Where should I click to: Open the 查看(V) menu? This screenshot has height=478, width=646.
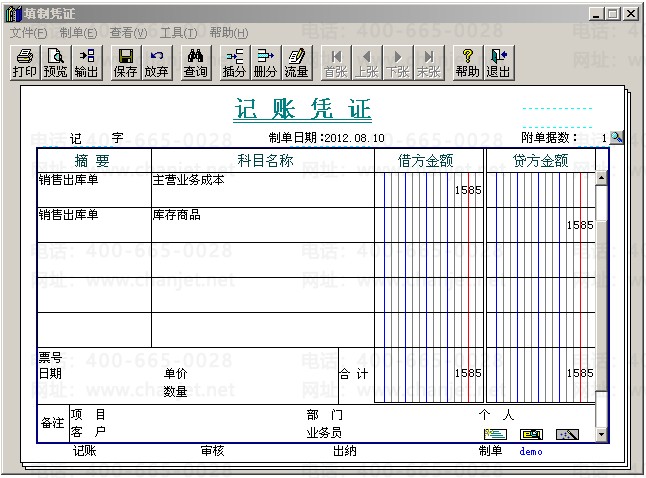[x=128, y=33]
